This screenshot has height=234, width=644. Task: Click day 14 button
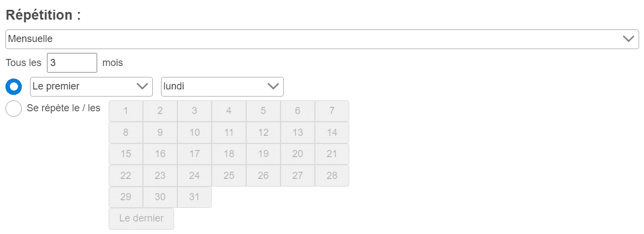(x=332, y=133)
